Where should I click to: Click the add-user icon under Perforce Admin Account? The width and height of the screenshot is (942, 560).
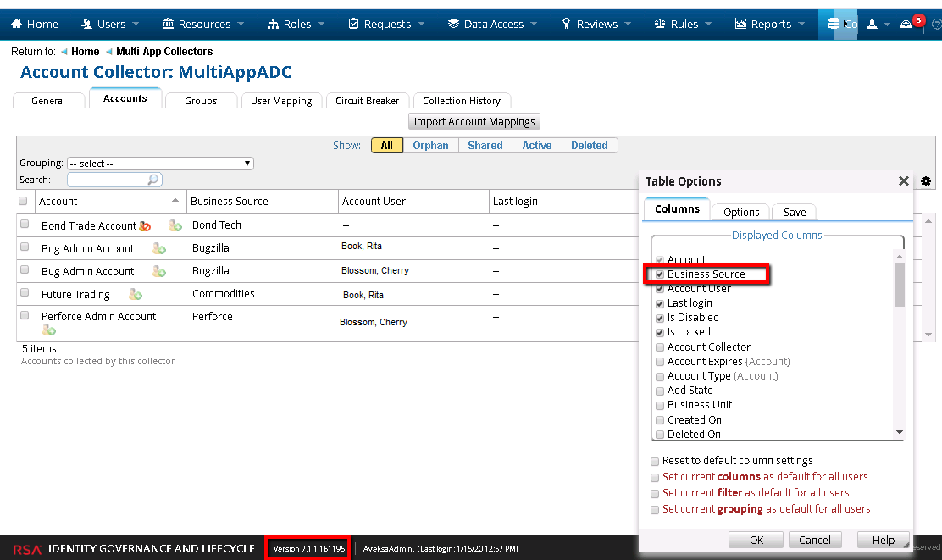point(49,330)
